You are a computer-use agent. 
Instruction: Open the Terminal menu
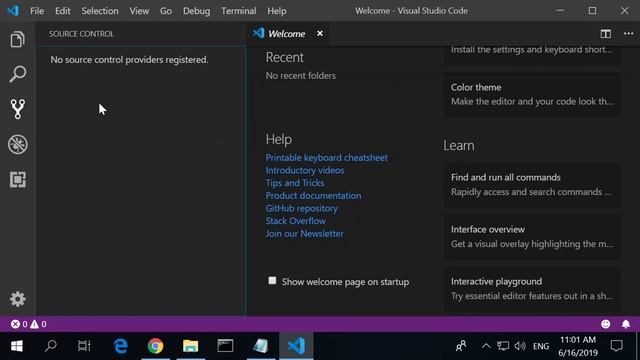239,11
